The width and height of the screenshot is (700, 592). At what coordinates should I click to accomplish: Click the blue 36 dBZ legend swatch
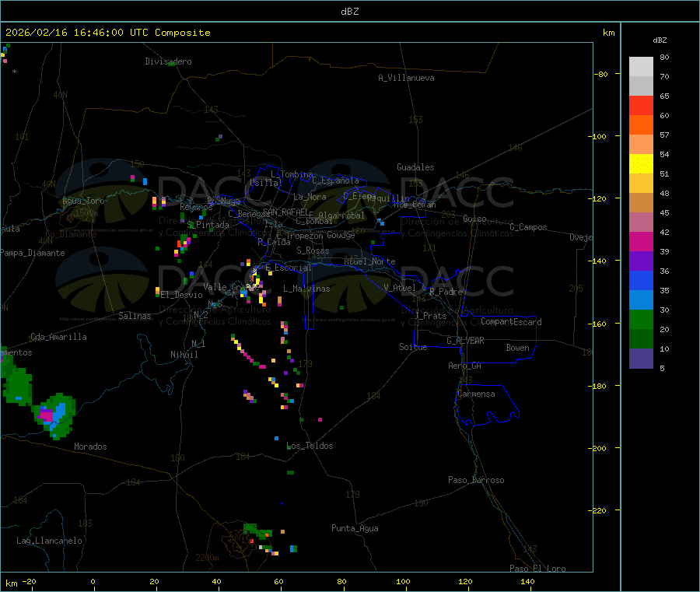[641, 280]
